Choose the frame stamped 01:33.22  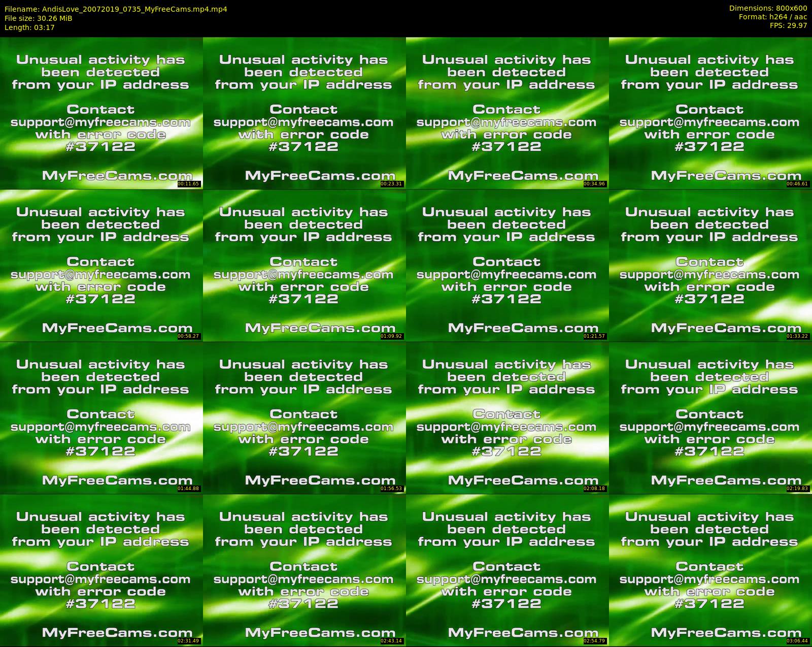pyautogui.click(x=710, y=265)
